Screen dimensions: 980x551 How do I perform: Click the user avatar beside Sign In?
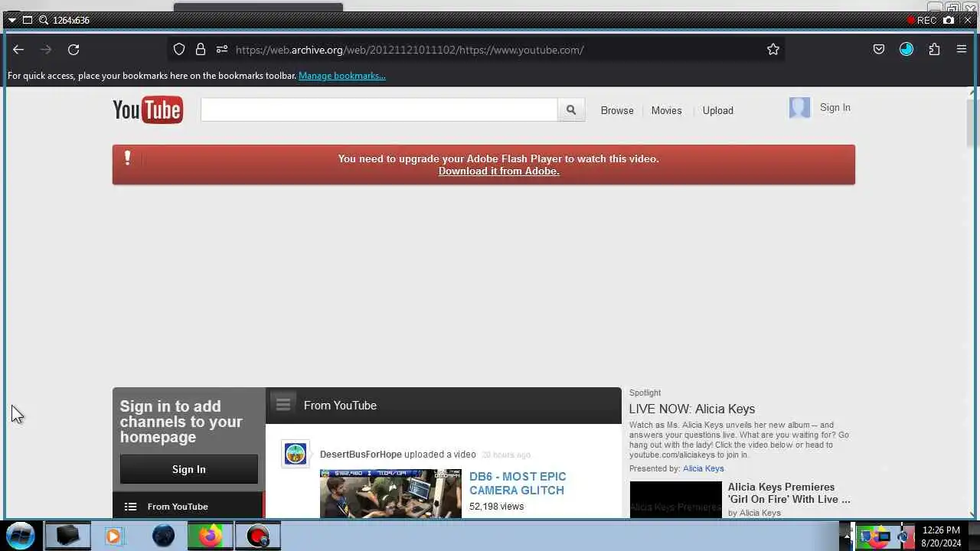coord(799,108)
